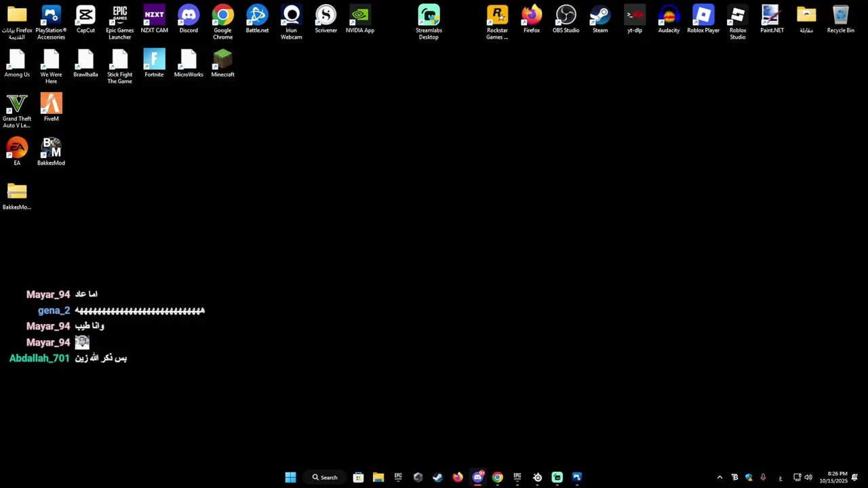
Task: Select the BakkesMo... folder below the EA icon
Action: point(17,196)
